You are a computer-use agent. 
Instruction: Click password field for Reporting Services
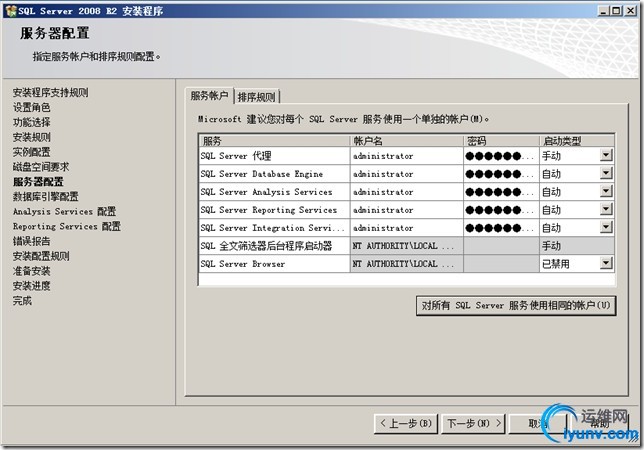coord(501,210)
